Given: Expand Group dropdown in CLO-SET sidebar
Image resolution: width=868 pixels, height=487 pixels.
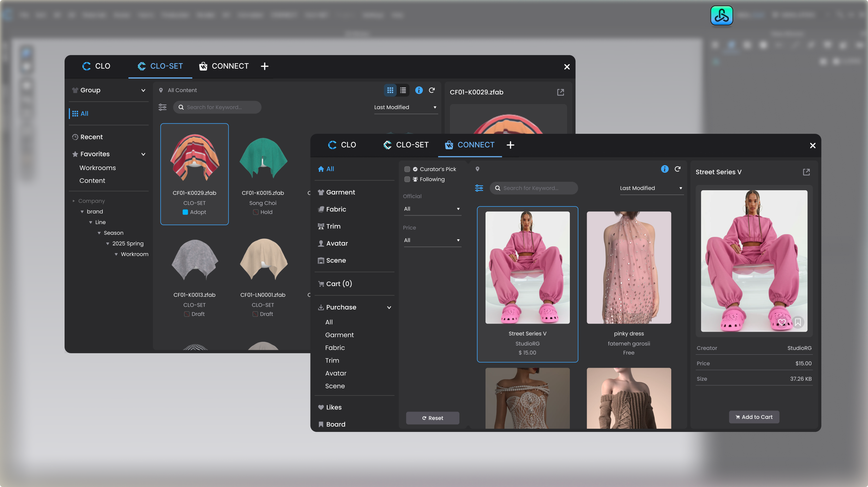Looking at the screenshot, I should point(143,90).
